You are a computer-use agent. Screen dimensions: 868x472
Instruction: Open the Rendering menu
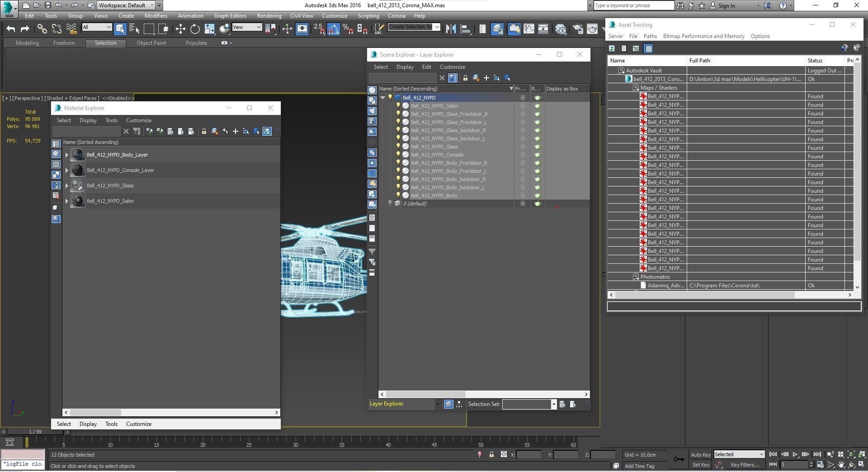coord(269,15)
